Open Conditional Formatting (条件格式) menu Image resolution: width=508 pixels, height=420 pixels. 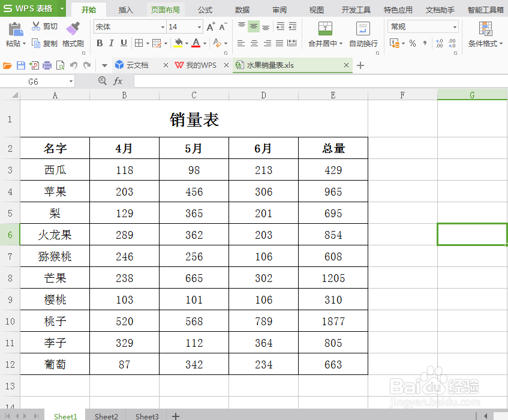tap(485, 35)
